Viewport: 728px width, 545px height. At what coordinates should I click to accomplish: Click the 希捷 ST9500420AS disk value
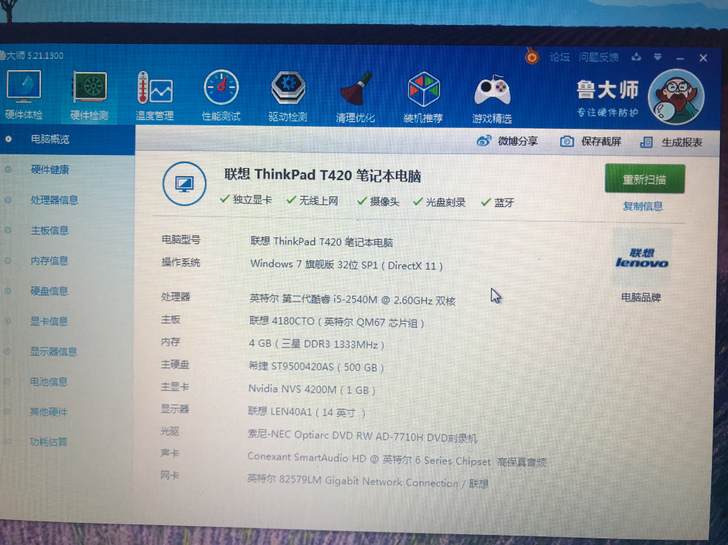(316, 367)
